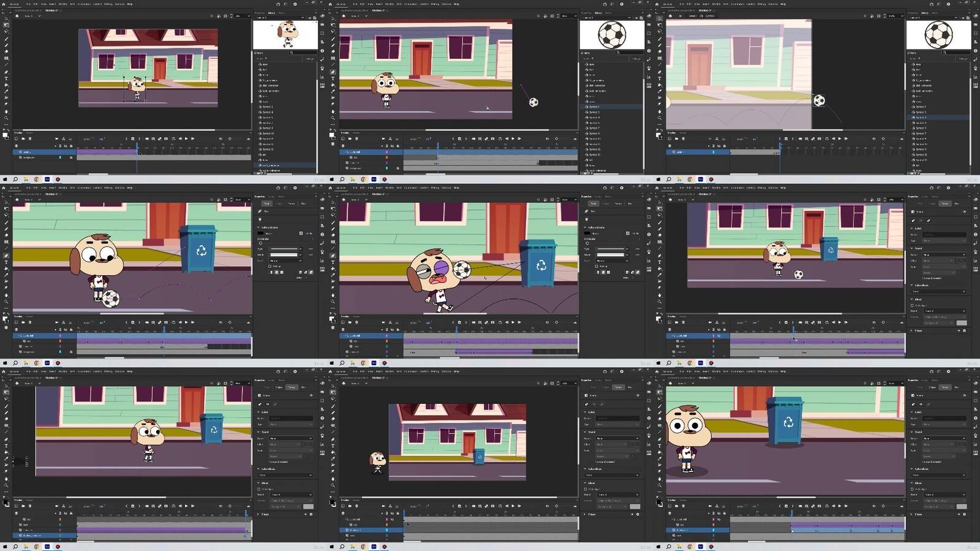Toggle loop playback in top-left screenshot timeline

[173, 139]
